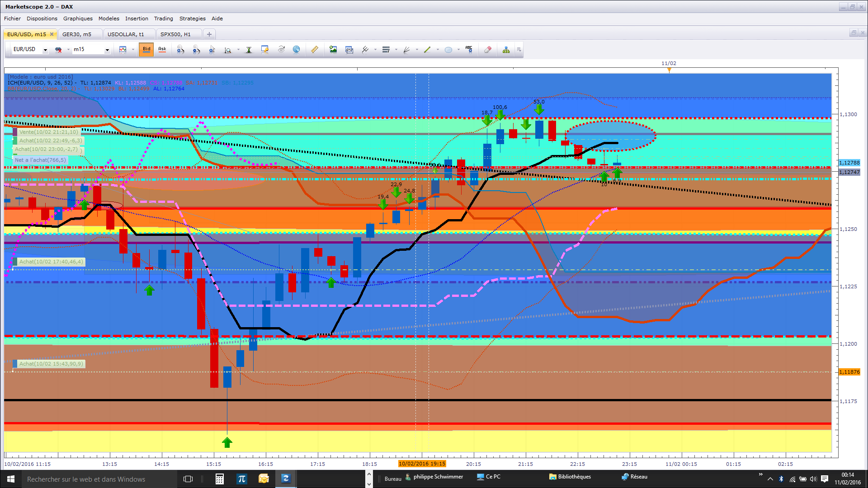The image size is (868, 488).
Task: Open the m15 timeframe dropdown
Action: [x=107, y=50]
